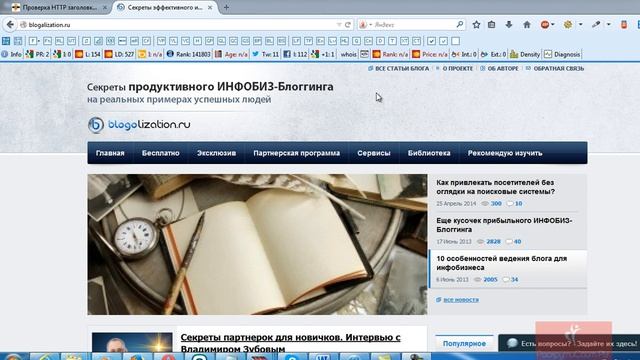Click the red Adblock icon
The image size is (640, 360).
coord(544,24)
